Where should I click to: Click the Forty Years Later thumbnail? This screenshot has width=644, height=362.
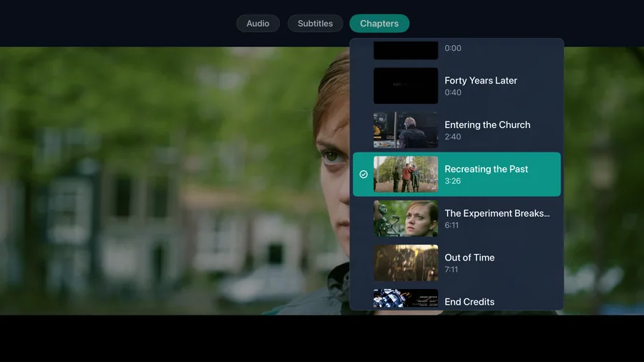pyautogui.click(x=406, y=86)
